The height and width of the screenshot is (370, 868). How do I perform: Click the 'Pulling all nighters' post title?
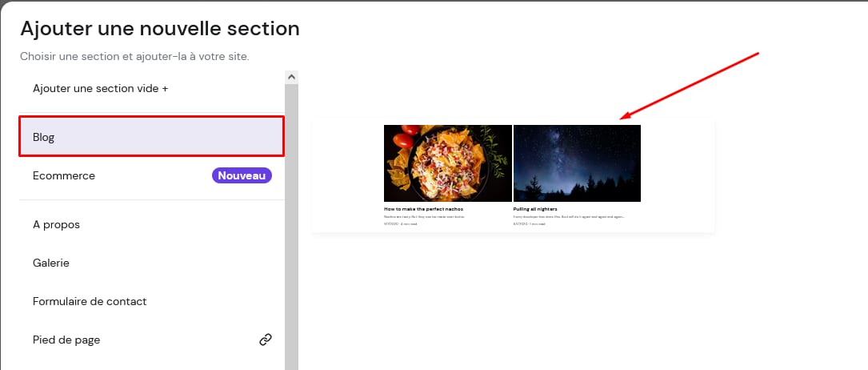[535, 209]
